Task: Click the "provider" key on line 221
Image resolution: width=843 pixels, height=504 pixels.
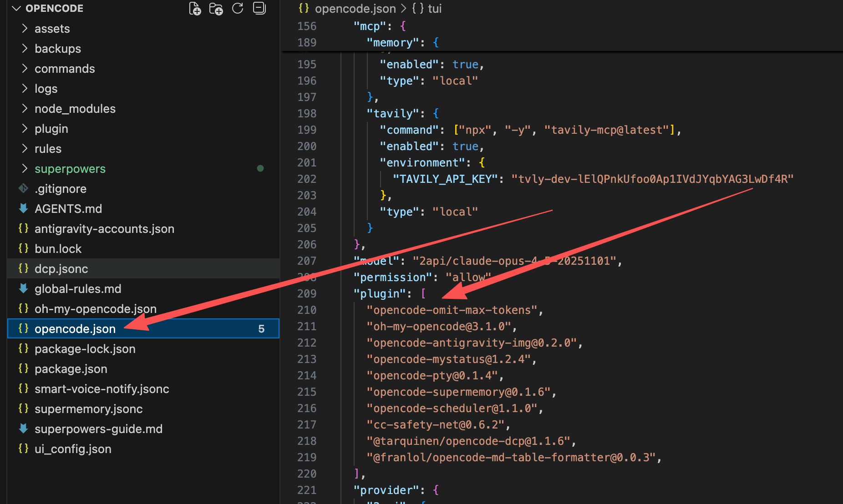Action: click(x=386, y=490)
